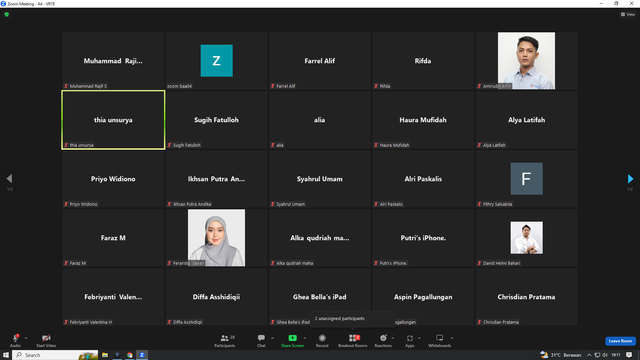640x360 pixels.
Task: Click the Diffa Asshidiqii tile
Action: [x=216, y=297]
